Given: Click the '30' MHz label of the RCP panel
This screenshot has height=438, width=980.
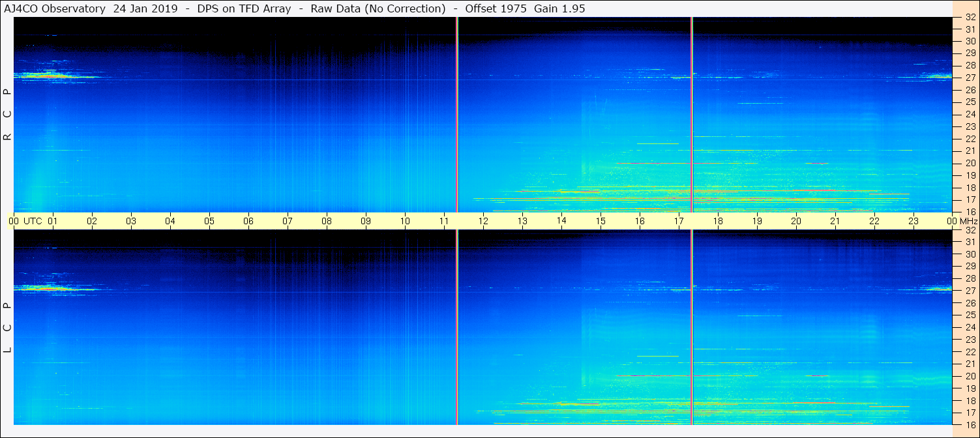Looking at the screenshot, I should (970, 41).
